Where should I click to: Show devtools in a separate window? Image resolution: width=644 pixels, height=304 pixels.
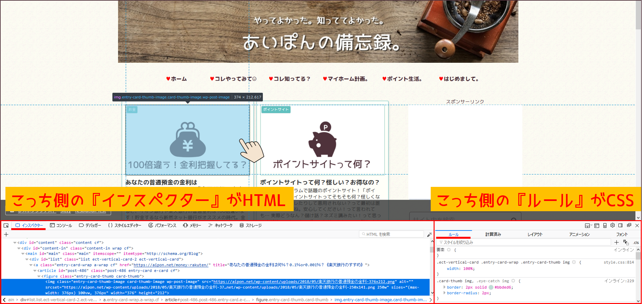[x=629, y=225]
